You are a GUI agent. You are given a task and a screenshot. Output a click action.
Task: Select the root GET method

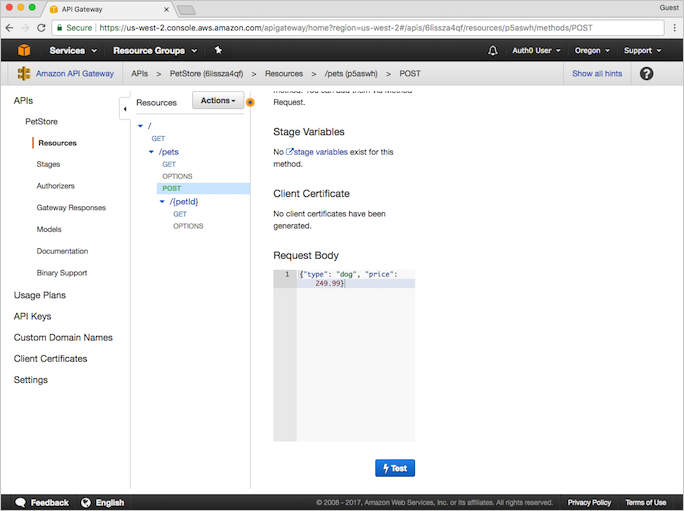(x=158, y=138)
